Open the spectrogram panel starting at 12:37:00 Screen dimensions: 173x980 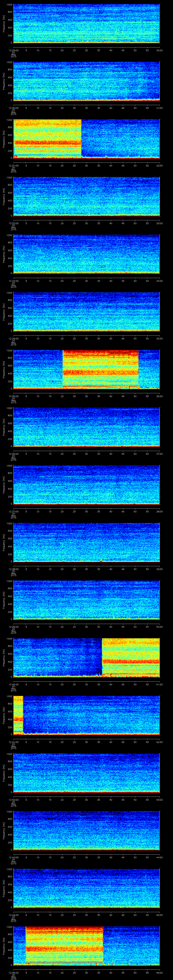[x=87, y=485]
